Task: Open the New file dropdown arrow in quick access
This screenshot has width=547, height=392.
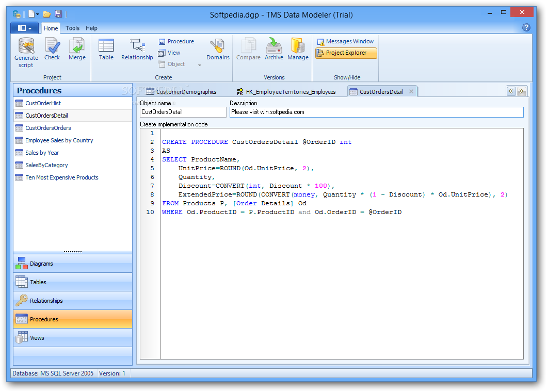Action: tap(38, 14)
